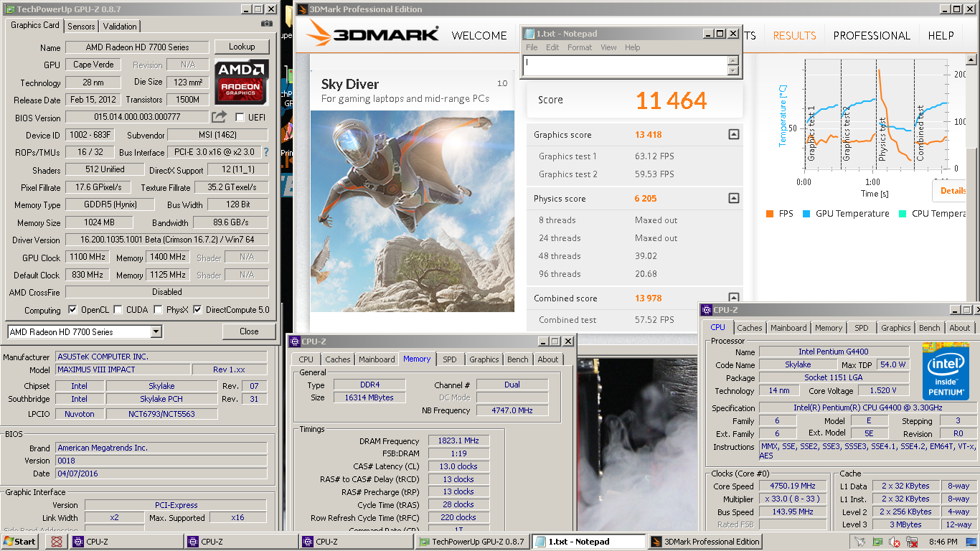Open the AMD Radeon HD 7700 Series dropdown
Image resolution: width=980 pixels, height=551 pixels.
pos(156,331)
